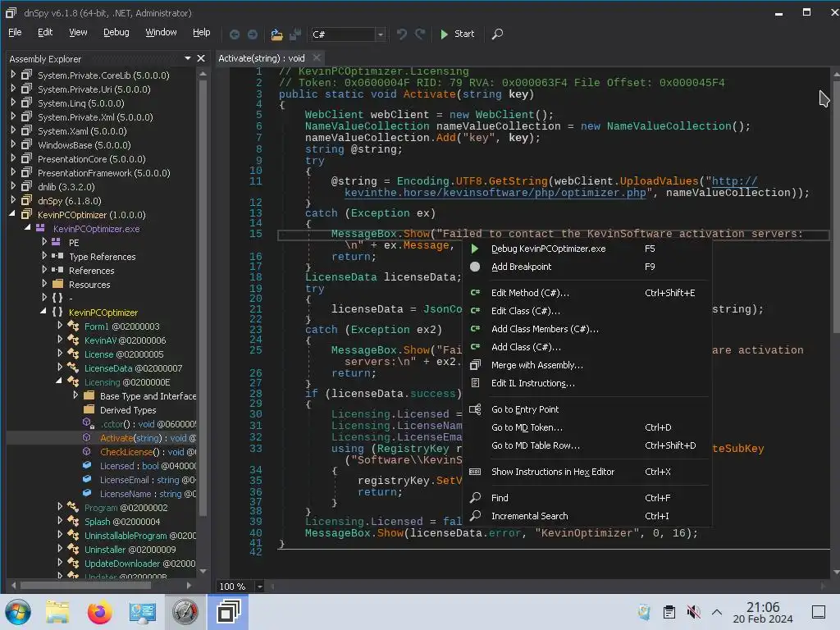This screenshot has width=840, height=630.
Task: Collapse the Licensing class node
Action: [59, 381]
